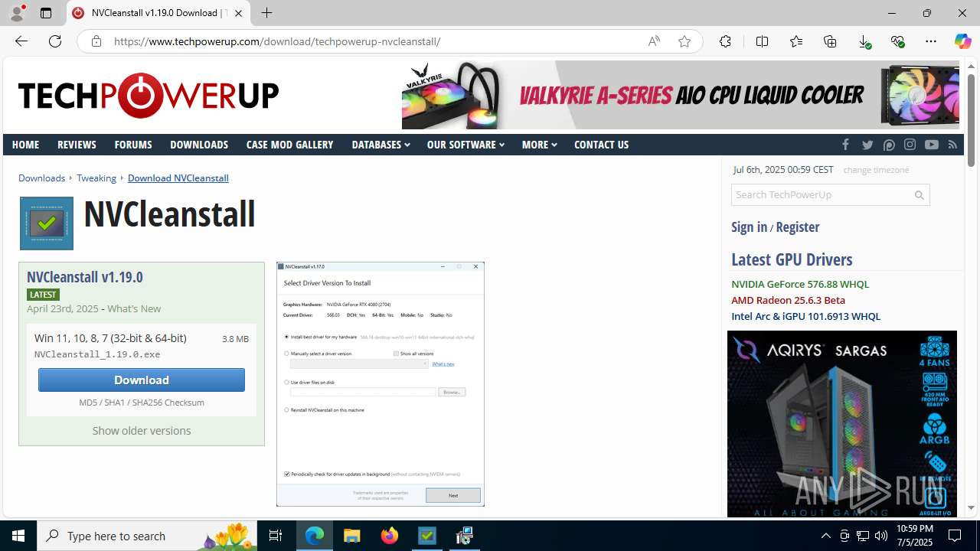This screenshot has height=551, width=980.
Task: Visit TechPowerUp Instagram icon
Action: (x=910, y=145)
